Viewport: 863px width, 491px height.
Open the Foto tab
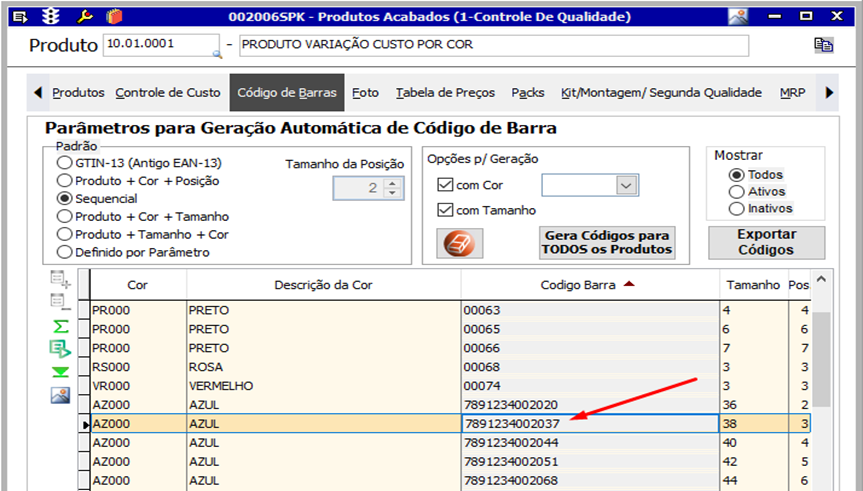[x=365, y=92]
